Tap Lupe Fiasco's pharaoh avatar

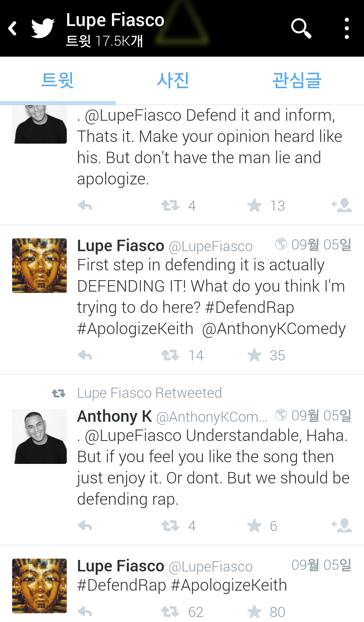click(39, 266)
